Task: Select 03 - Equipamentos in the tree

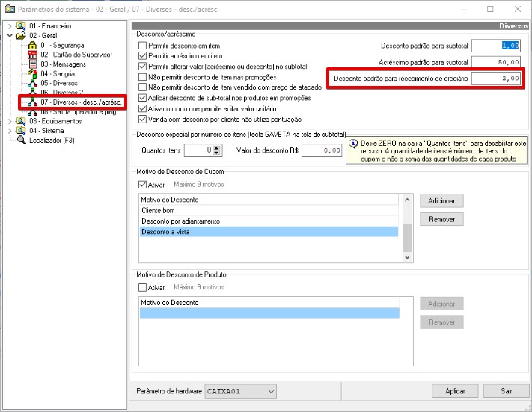Action: (x=55, y=121)
